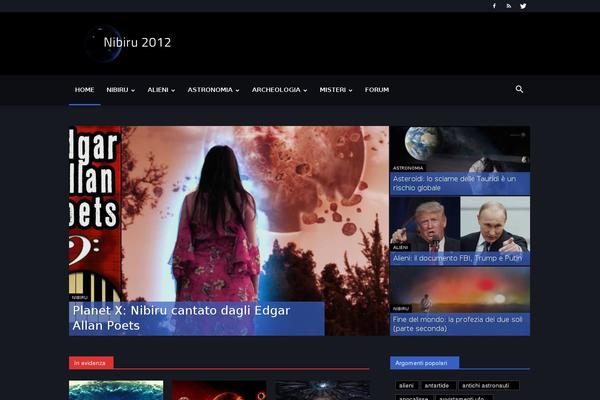Open the RSS feed icon
Image resolution: width=600 pixels, height=400 pixels.
tap(509, 6)
